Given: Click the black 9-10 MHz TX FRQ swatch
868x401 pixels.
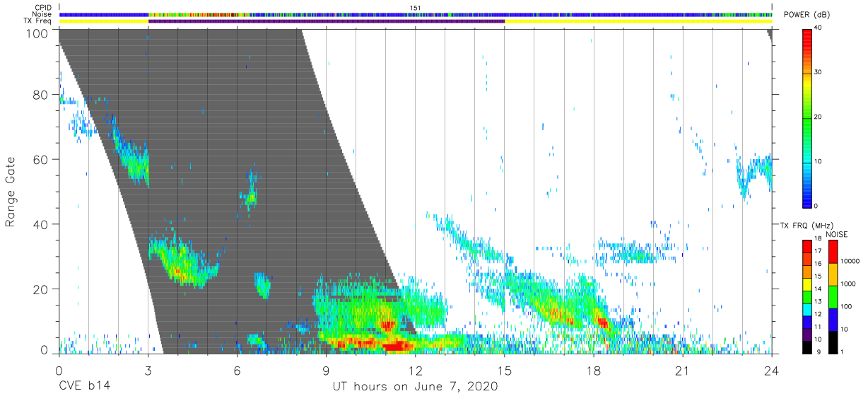Looking at the screenshot, I should (807, 347).
